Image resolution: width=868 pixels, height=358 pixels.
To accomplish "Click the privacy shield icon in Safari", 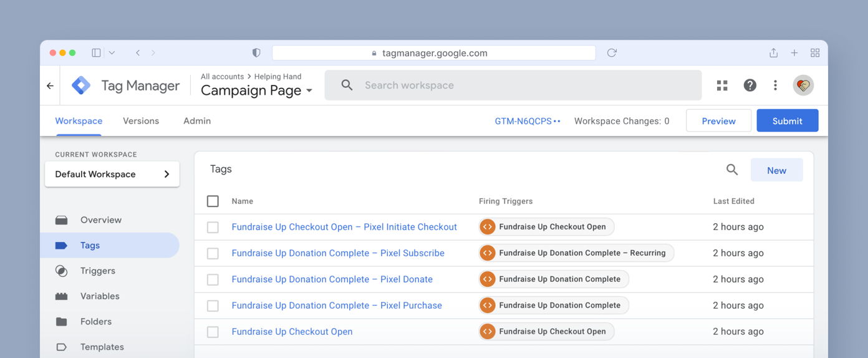I will (256, 53).
